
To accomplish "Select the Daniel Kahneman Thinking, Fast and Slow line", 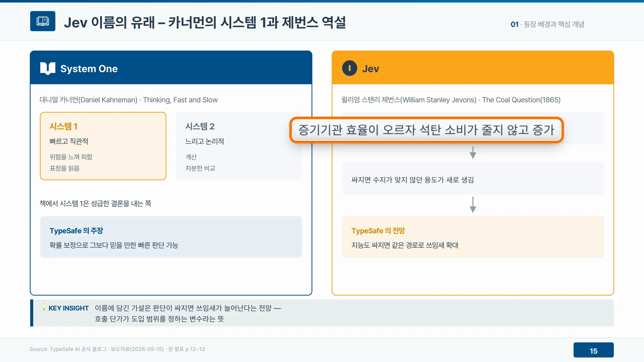I will coord(128,100).
